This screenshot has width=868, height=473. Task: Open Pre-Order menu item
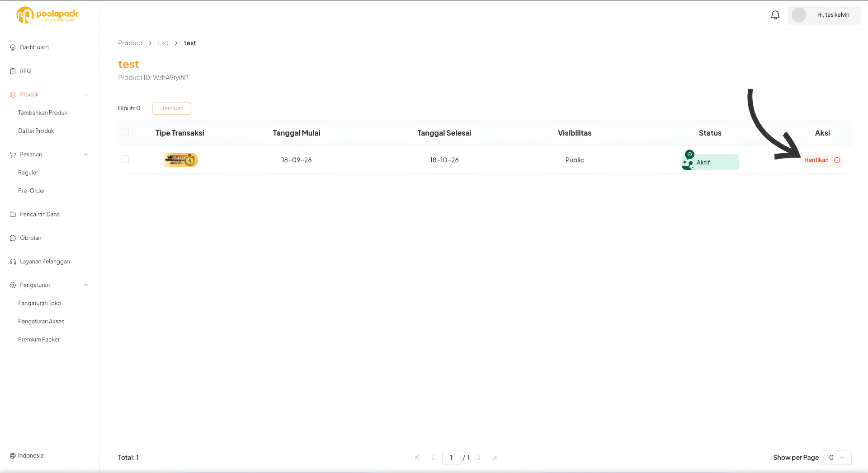(x=32, y=191)
